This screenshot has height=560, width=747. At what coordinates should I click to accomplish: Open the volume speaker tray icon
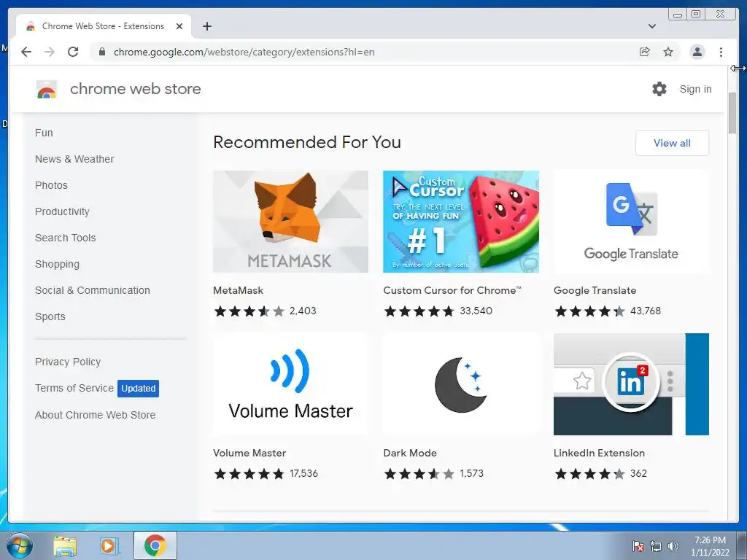coord(673,546)
